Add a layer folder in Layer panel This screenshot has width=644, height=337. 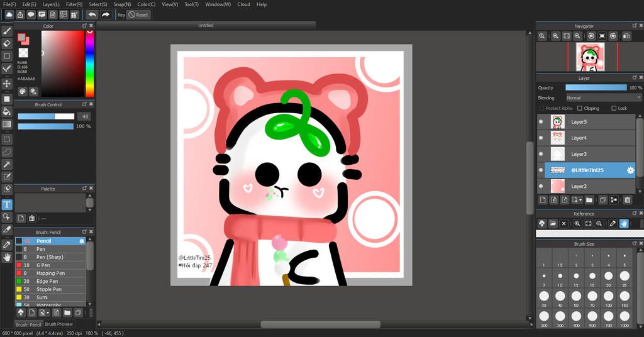[x=589, y=200]
